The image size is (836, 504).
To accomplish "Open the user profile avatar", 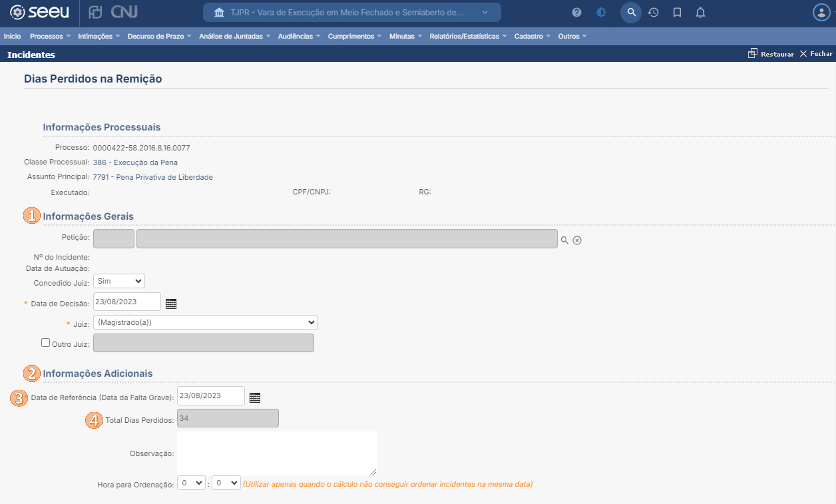I will pyautogui.click(x=821, y=13).
